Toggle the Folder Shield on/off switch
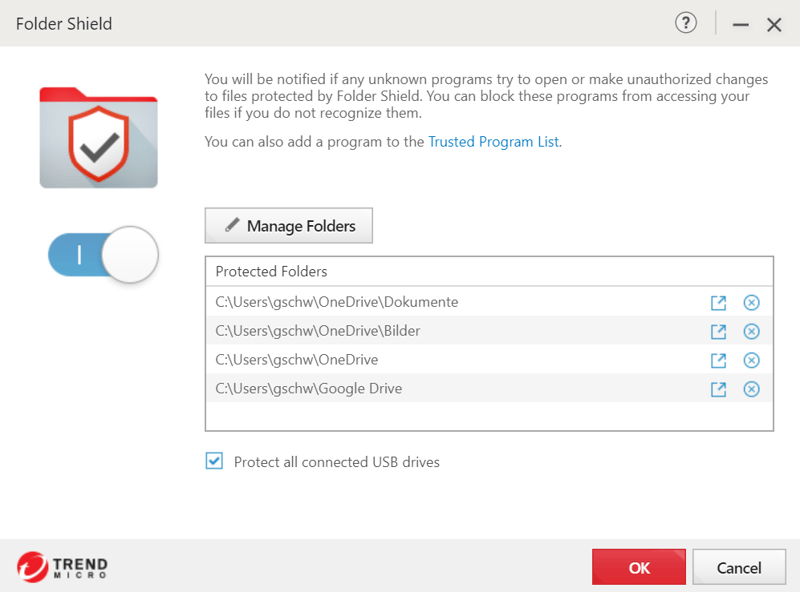 tap(103, 255)
